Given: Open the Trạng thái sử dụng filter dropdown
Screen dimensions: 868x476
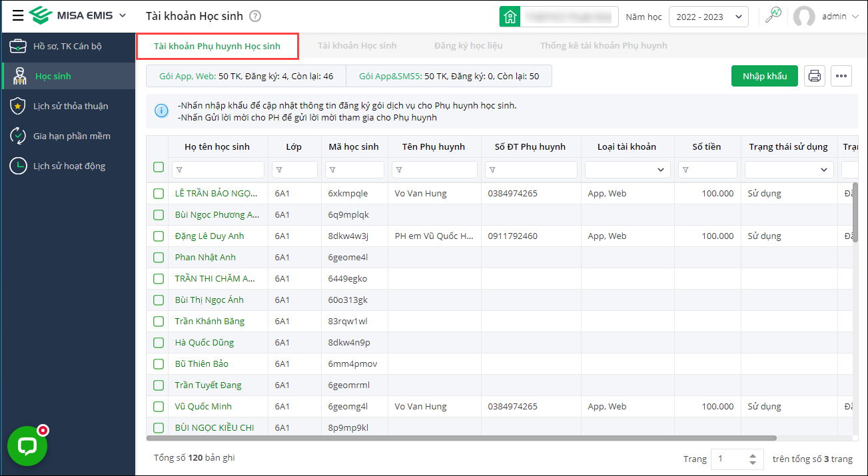Looking at the screenshot, I should point(789,170).
